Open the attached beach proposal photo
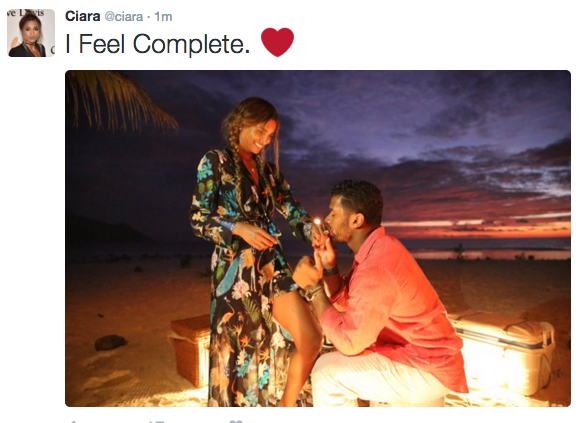 (318, 238)
